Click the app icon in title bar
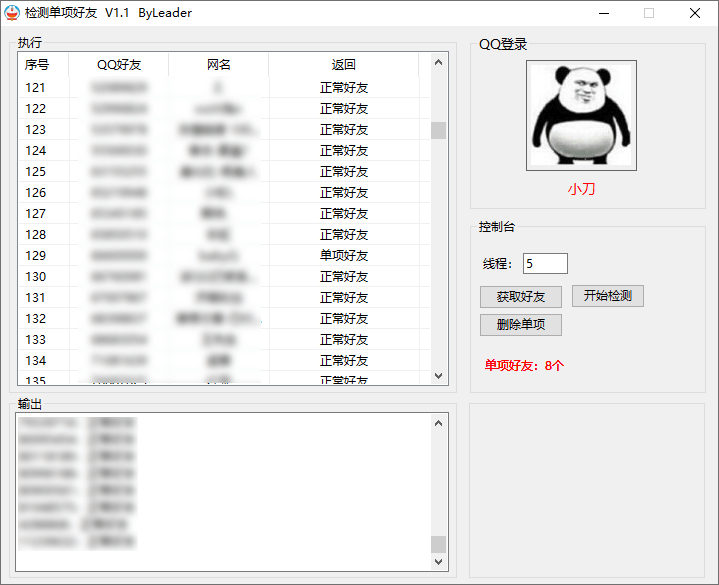Image resolution: width=719 pixels, height=585 pixels. 12,13
